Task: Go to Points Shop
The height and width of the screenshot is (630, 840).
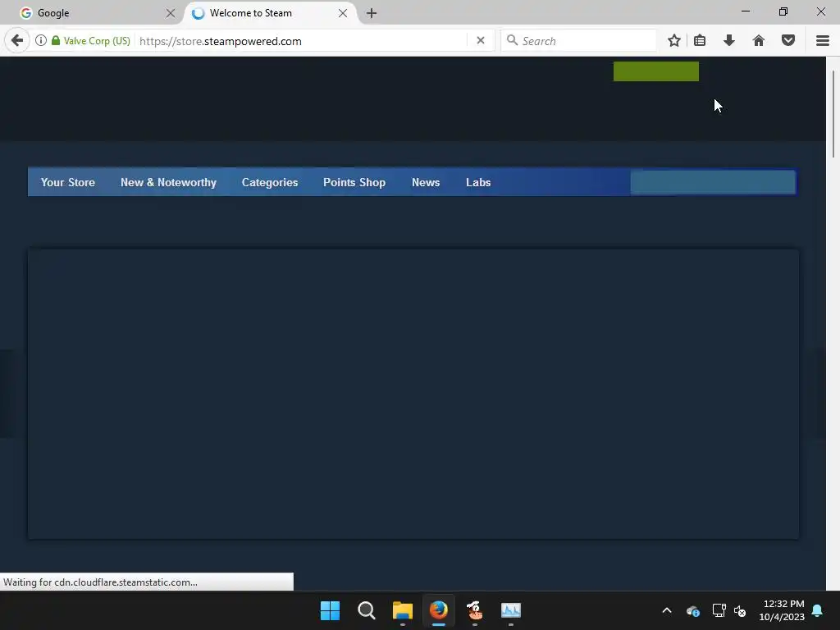Action: click(354, 183)
